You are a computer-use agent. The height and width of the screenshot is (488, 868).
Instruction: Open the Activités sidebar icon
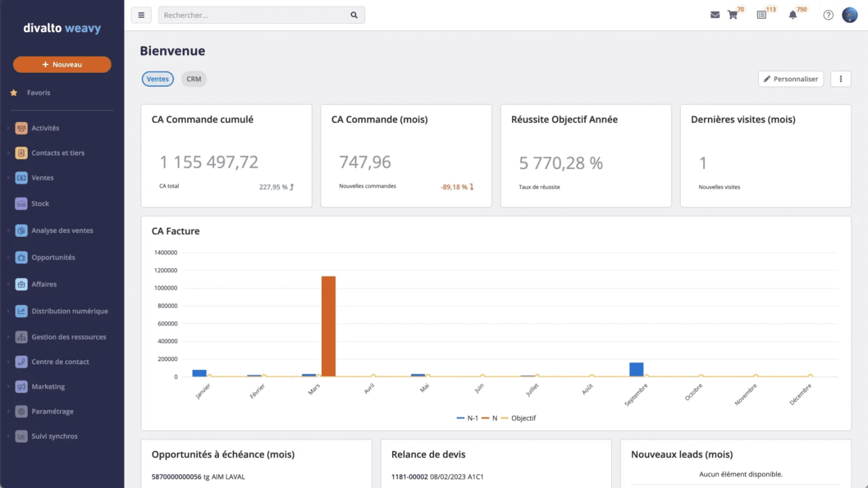click(x=22, y=128)
